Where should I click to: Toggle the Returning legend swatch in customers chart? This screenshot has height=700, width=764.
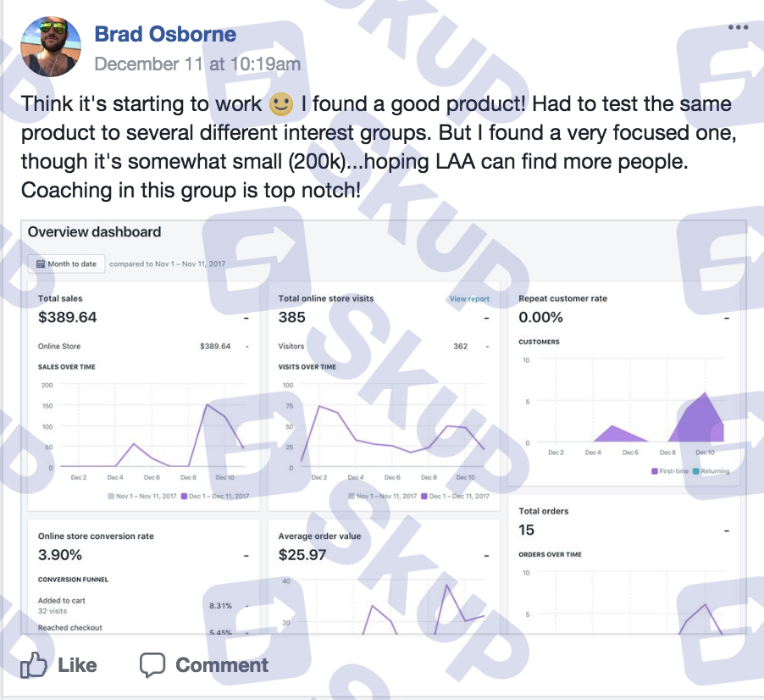[x=695, y=471]
